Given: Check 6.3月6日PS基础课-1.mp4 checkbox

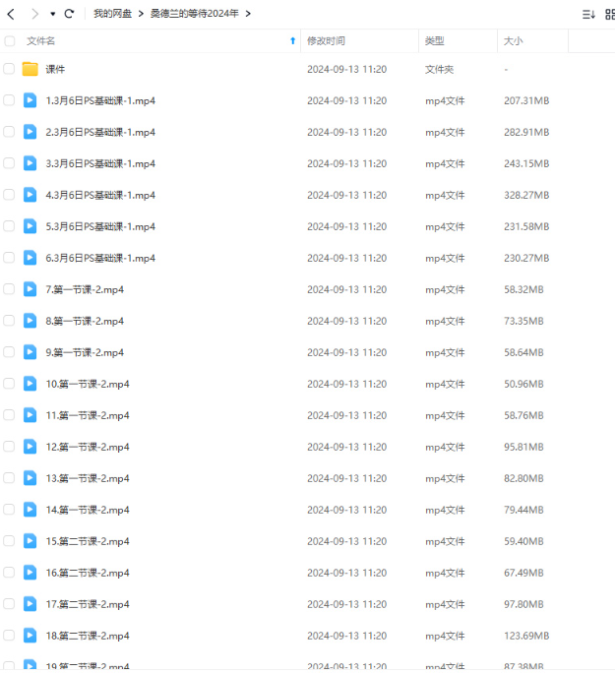Looking at the screenshot, I should (9, 258).
